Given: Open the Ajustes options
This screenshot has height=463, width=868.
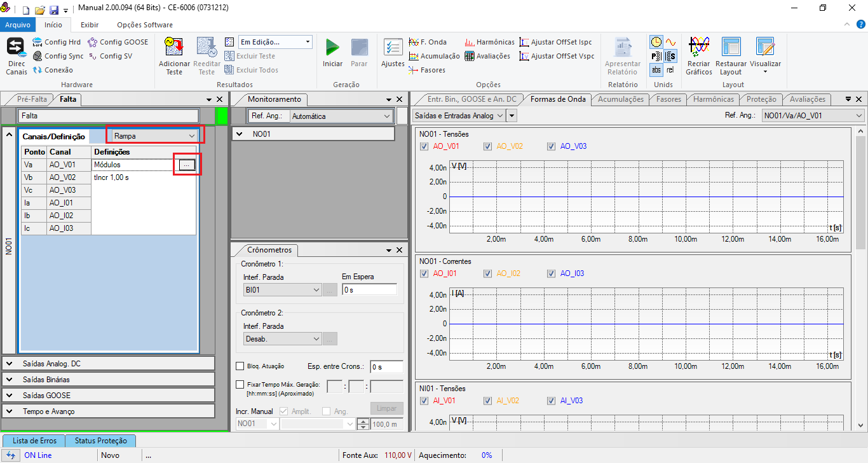Looking at the screenshot, I should pos(393,53).
